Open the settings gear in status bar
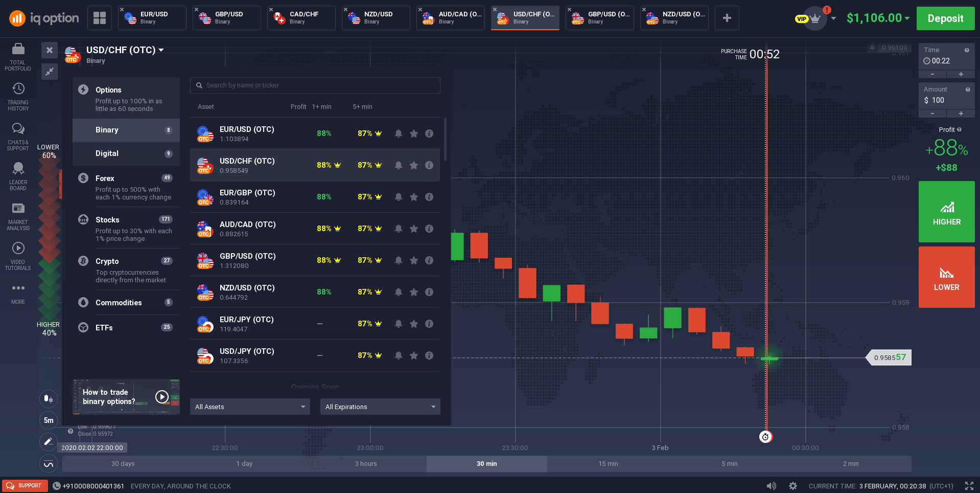The width and height of the screenshot is (980, 493). 792,486
